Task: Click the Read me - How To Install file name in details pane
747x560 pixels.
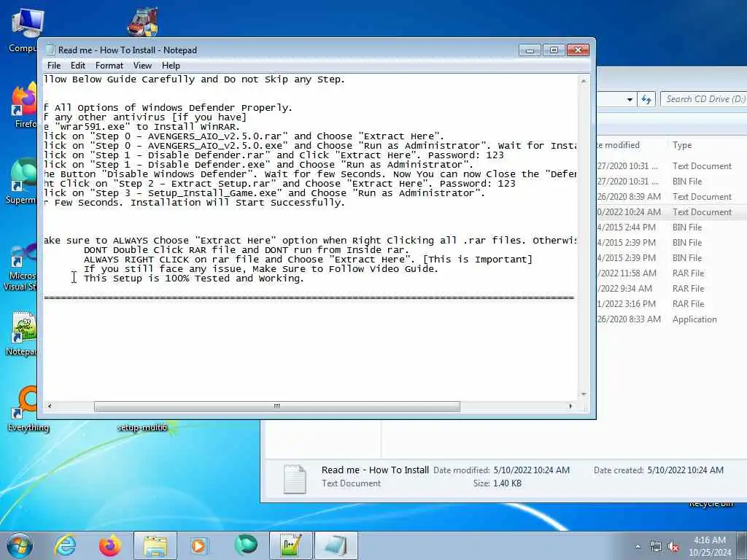Action: [x=375, y=470]
